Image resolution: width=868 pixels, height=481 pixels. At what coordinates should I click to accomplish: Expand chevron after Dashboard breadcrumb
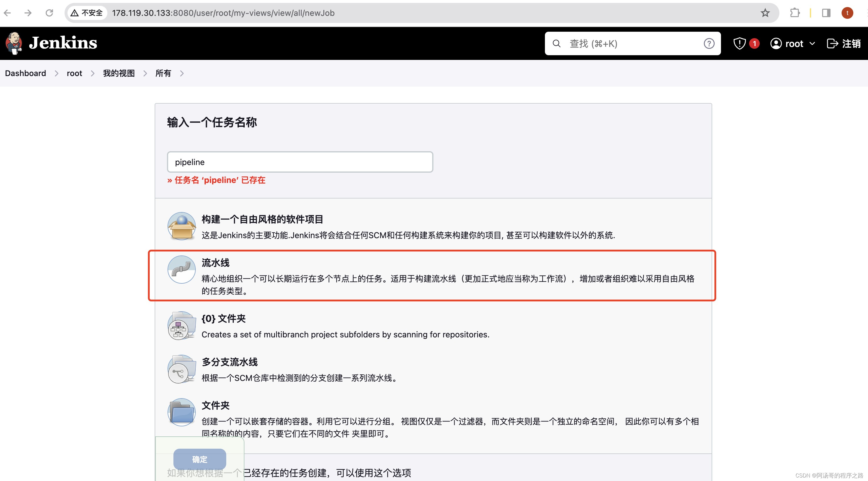click(x=56, y=73)
